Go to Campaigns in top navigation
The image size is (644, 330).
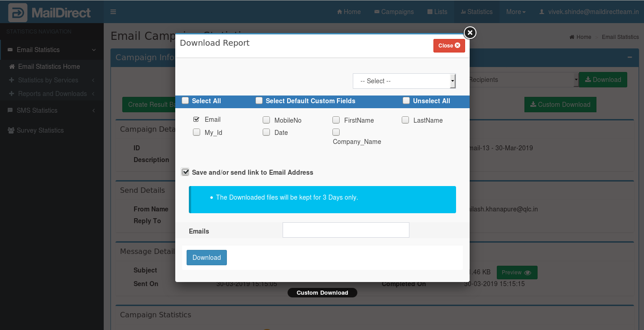pyautogui.click(x=394, y=12)
